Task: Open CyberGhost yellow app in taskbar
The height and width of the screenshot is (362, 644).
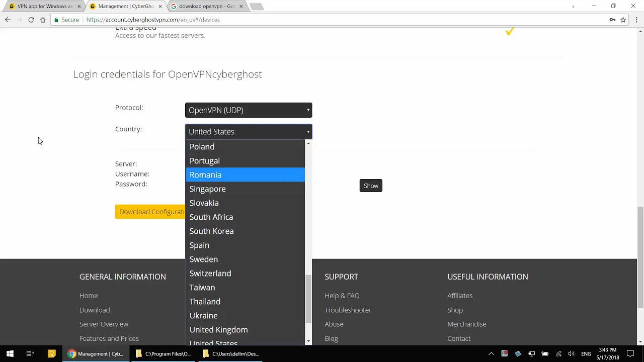Action: point(51,353)
